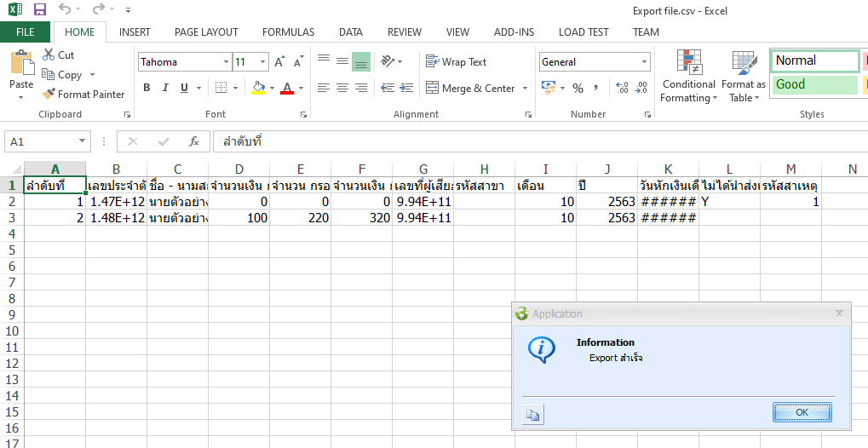Center text horizontally
The height and width of the screenshot is (448, 868).
342,88
